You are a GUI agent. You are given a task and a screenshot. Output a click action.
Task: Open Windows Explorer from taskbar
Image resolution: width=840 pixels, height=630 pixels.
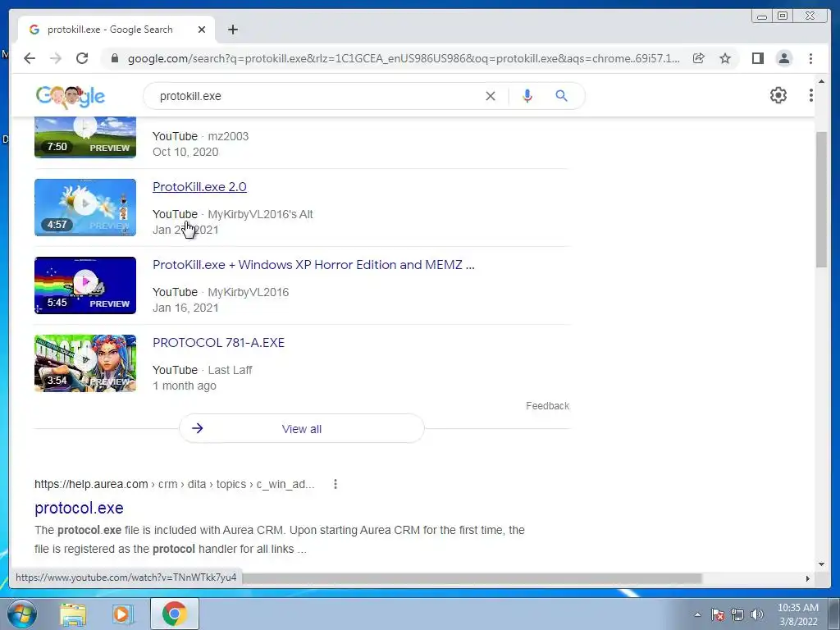pos(73,614)
